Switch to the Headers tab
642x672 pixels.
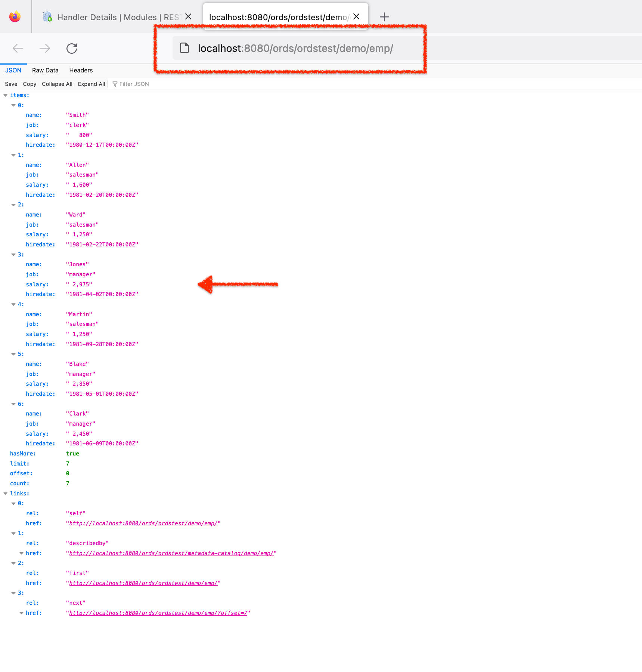81,70
